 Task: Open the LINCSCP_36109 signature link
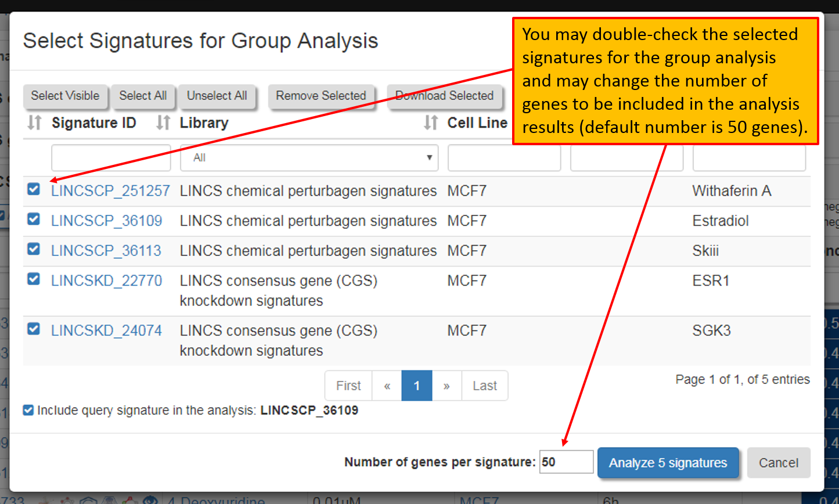(107, 221)
